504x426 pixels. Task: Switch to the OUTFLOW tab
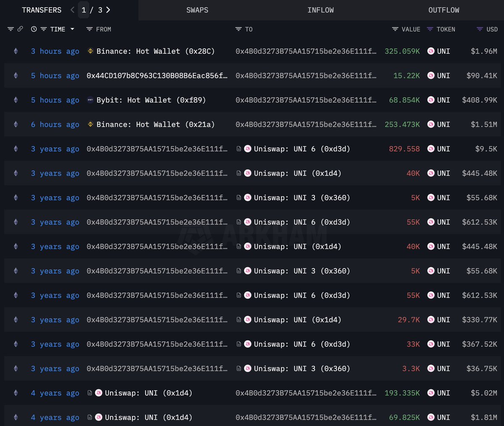[x=444, y=10]
